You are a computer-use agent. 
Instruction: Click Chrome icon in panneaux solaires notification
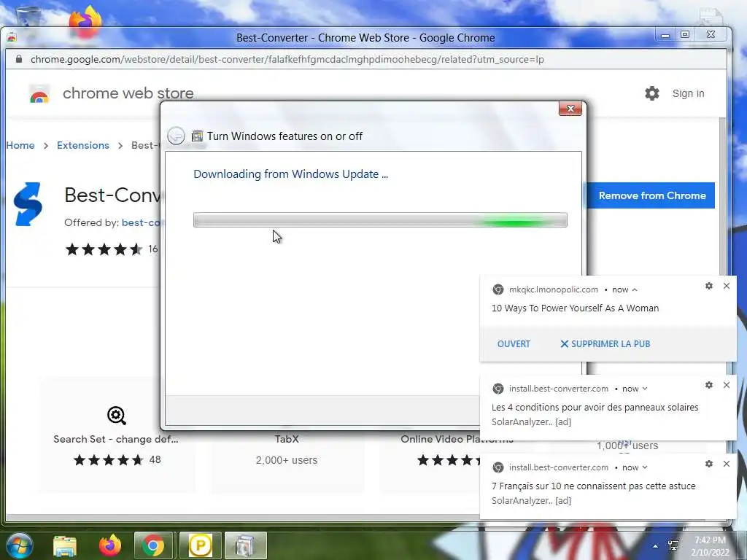pyautogui.click(x=498, y=389)
